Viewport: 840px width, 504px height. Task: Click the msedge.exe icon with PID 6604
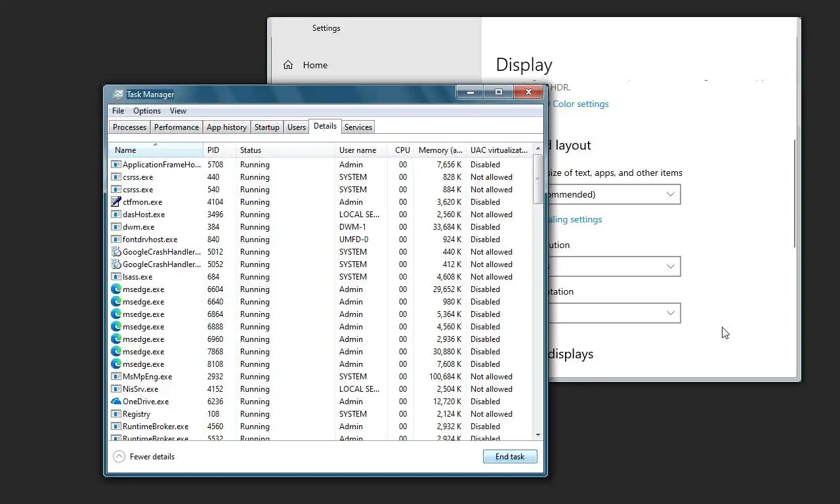[x=116, y=289]
